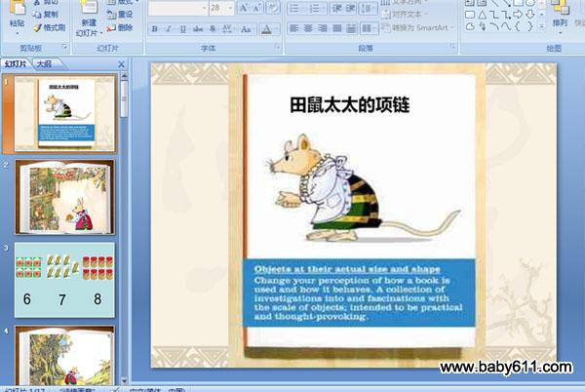The height and width of the screenshot is (392, 585).
Task: Click the Increase Indent icon
Action: pyautogui.click(x=350, y=8)
